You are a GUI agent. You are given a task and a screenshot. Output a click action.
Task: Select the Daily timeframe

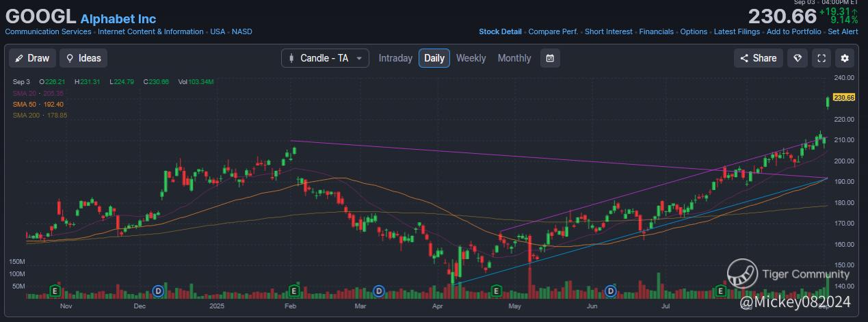[x=434, y=58]
